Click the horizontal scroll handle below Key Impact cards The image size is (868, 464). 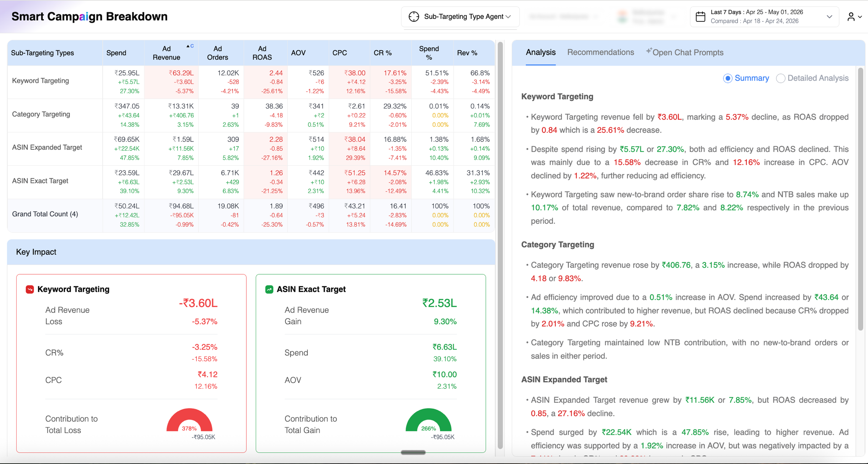pyautogui.click(x=413, y=452)
